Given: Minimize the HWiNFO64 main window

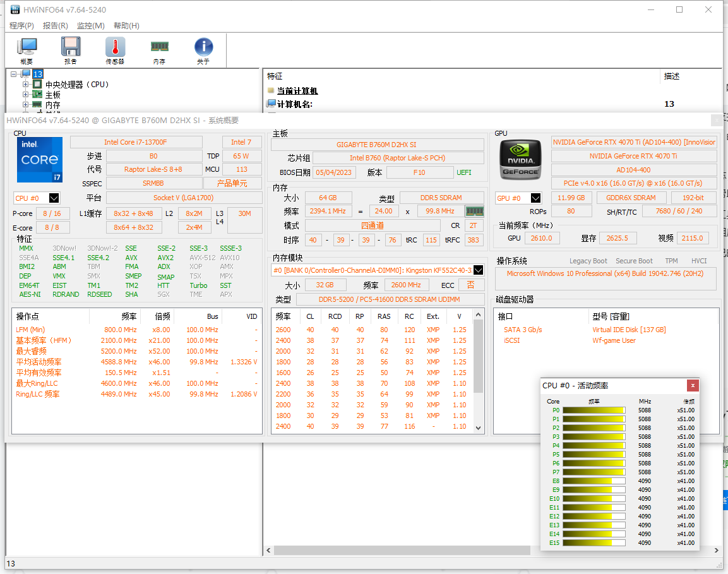Looking at the screenshot, I should coord(651,9).
